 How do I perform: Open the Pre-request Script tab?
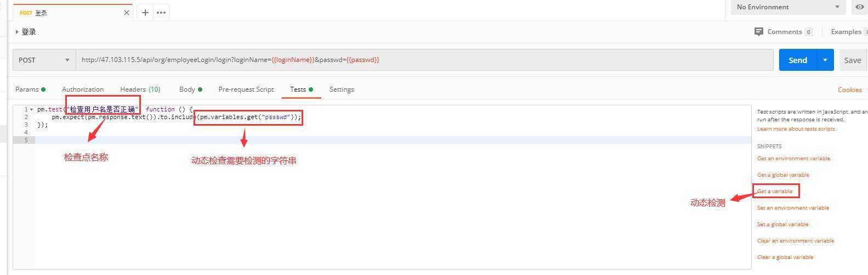(246, 89)
